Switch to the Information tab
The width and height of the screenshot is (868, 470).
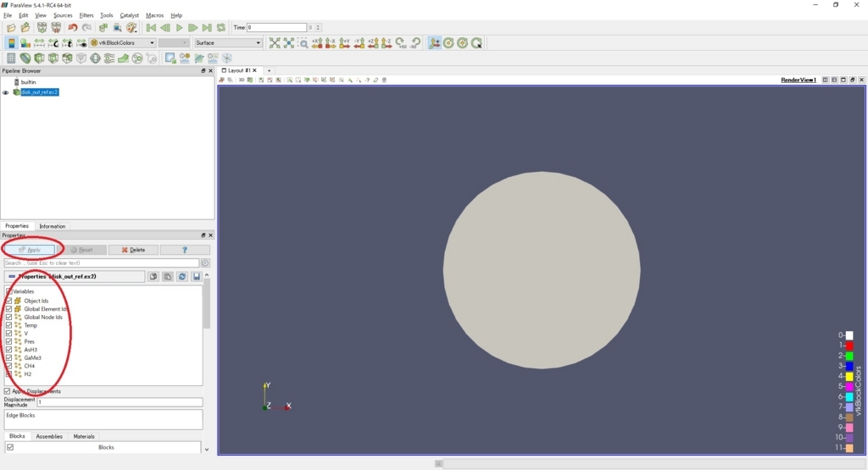click(x=52, y=226)
